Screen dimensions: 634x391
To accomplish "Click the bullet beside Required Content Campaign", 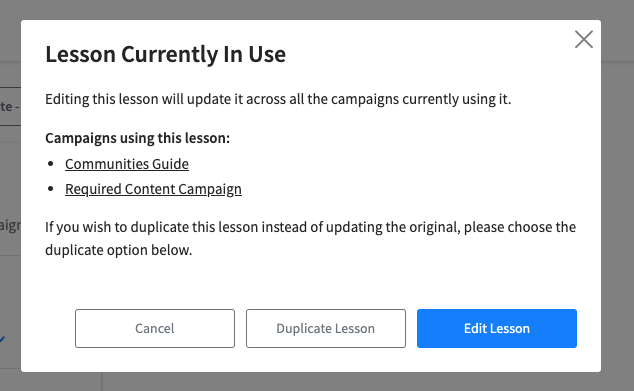I will [x=51, y=189].
